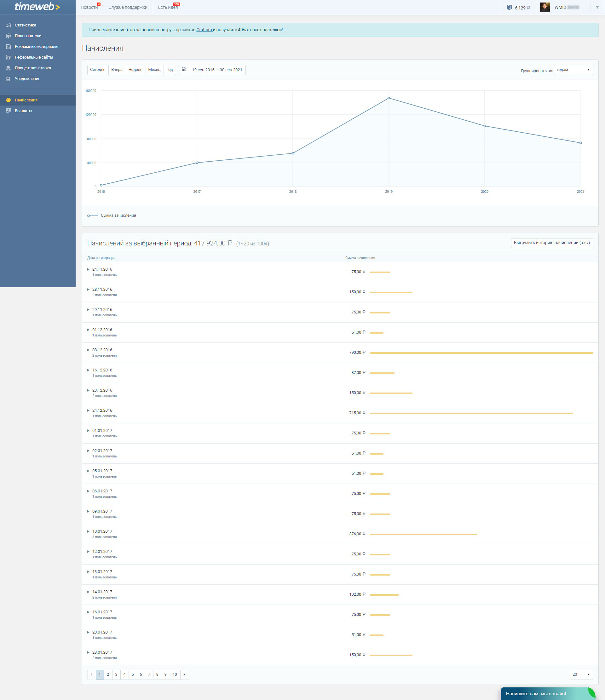Click the user avatar thumbnail

pyautogui.click(x=544, y=8)
